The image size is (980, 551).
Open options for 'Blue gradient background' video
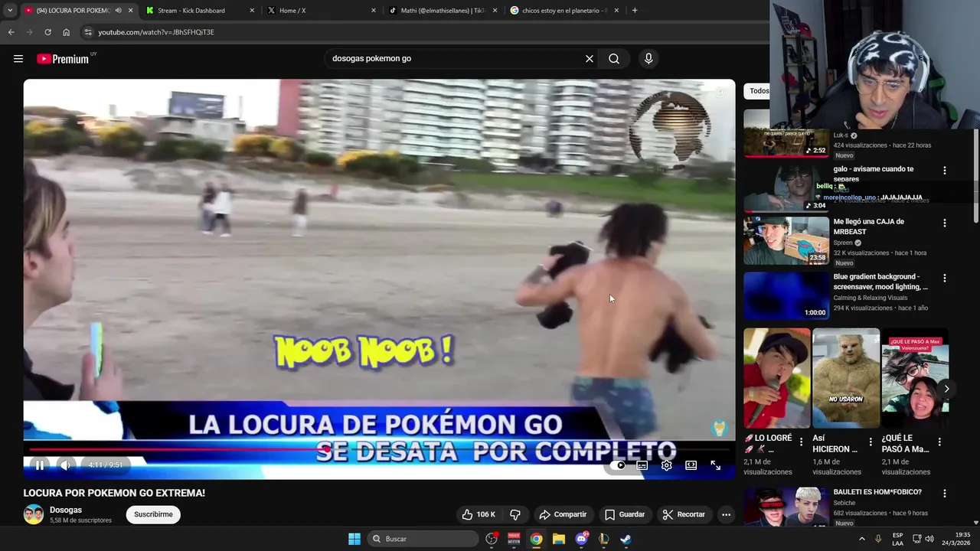point(944,278)
